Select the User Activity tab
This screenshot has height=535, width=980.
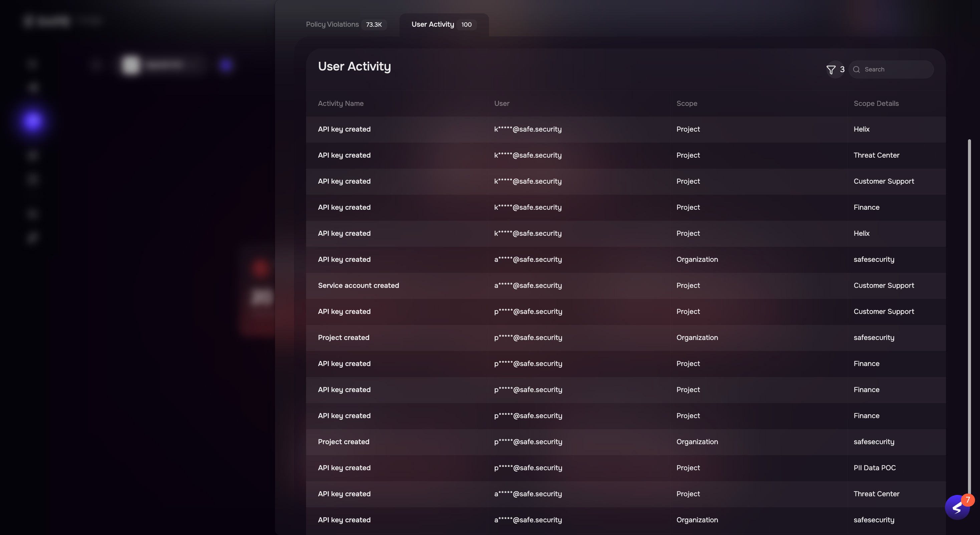(444, 24)
